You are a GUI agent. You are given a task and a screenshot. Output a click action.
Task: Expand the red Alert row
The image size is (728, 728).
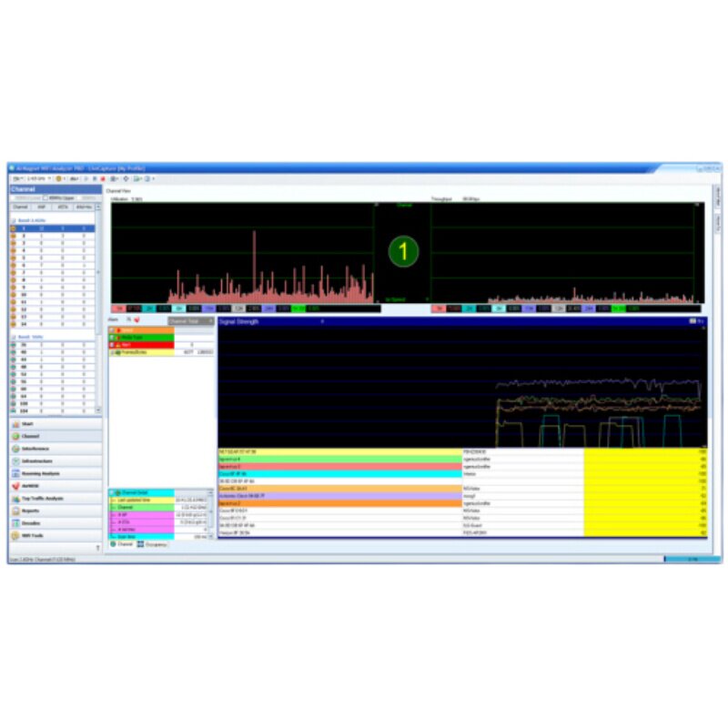[x=112, y=345]
